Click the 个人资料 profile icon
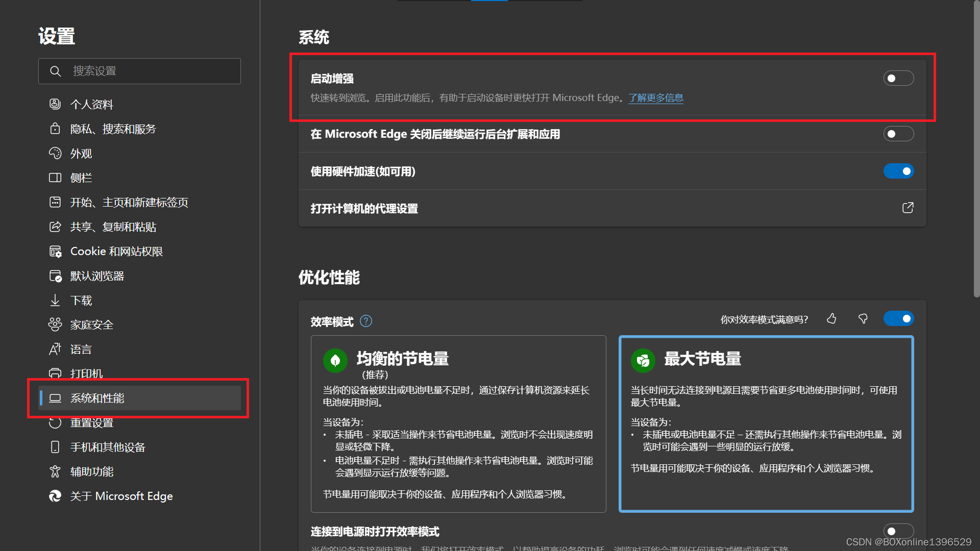 click(55, 104)
